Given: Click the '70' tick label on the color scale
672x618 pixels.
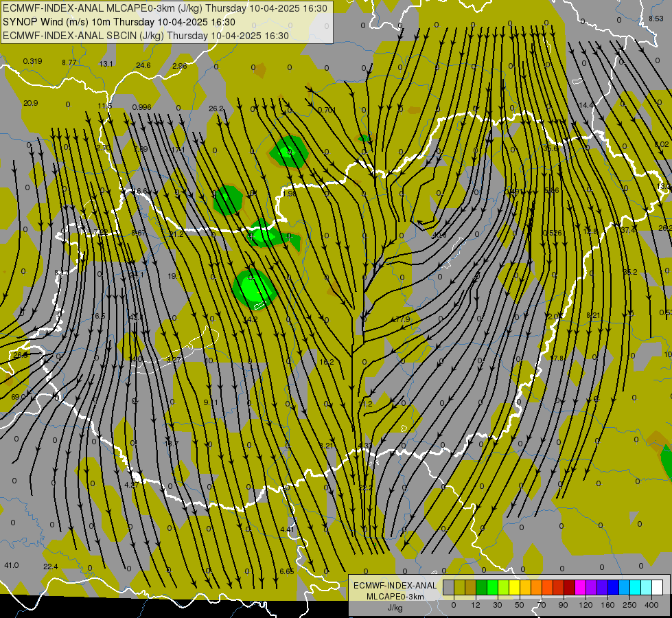Looking at the screenshot, I should coord(542,605).
